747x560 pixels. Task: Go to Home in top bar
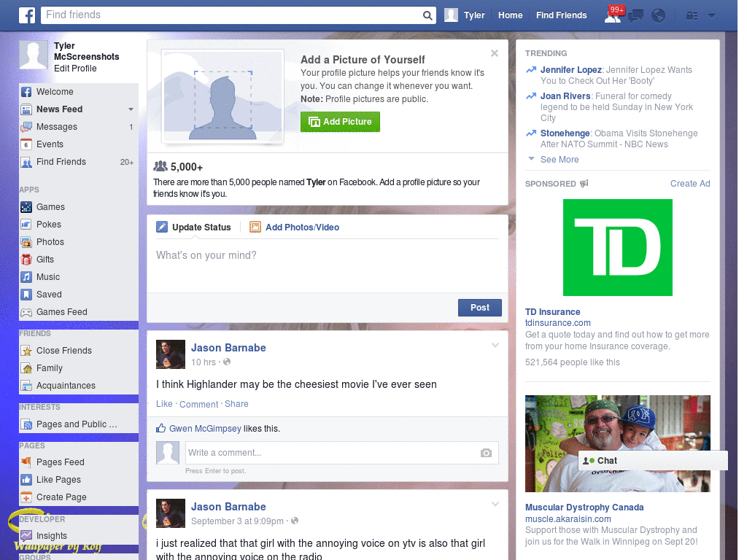[x=510, y=15]
